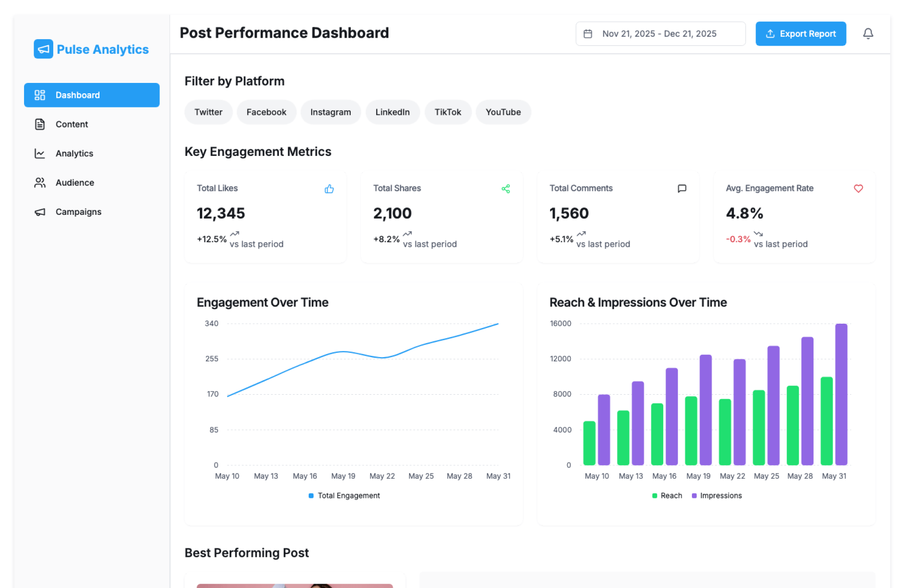905x588 pixels.
Task: Click the tallest May 31 Impressions bar
Action: click(x=841, y=394)
